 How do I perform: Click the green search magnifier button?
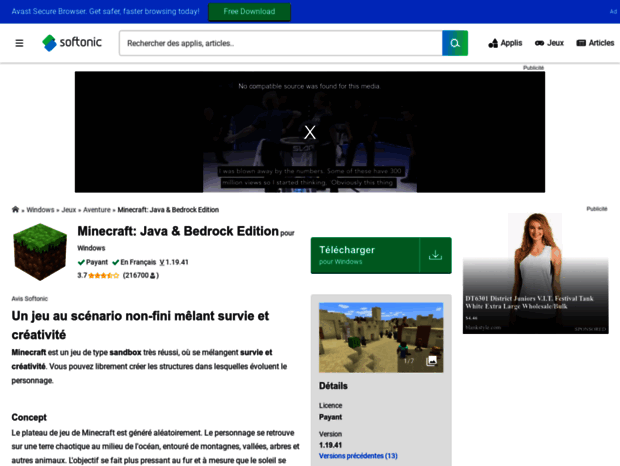(x=455, y=43)
